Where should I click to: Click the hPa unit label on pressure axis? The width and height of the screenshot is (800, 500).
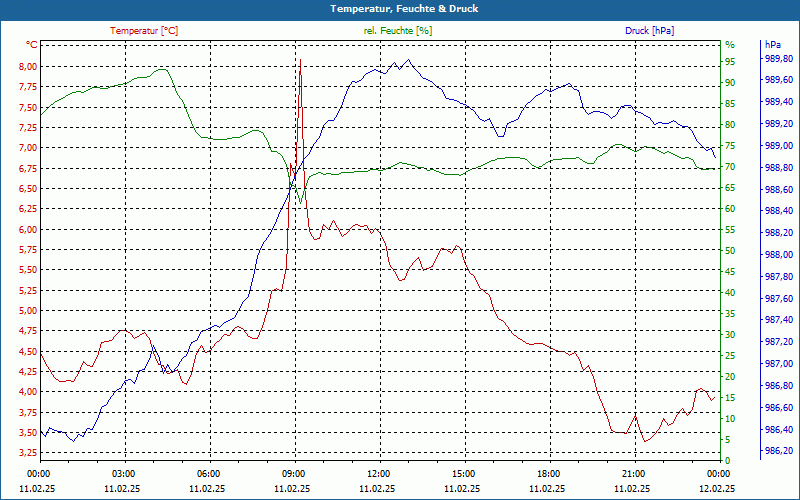(x=773, y=44)
